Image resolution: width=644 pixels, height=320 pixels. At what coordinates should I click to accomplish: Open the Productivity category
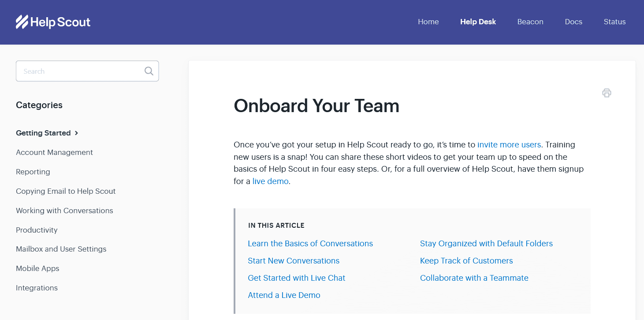(x=37, y=230)
